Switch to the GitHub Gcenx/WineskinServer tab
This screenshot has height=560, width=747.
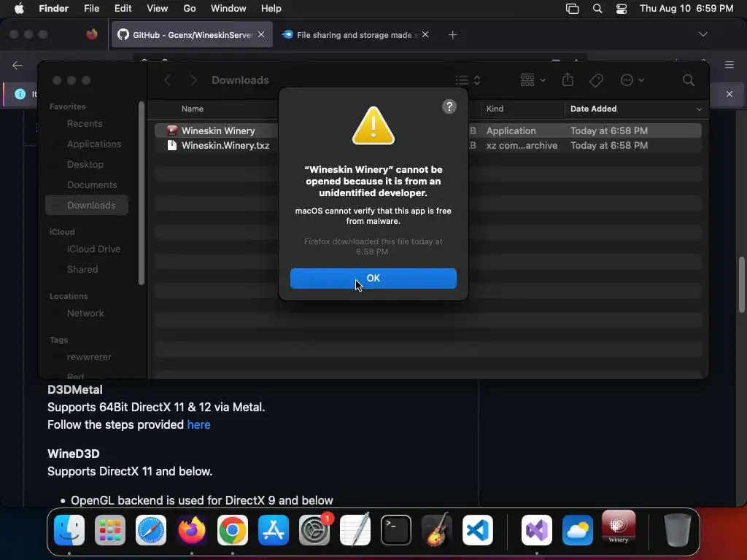192,35
